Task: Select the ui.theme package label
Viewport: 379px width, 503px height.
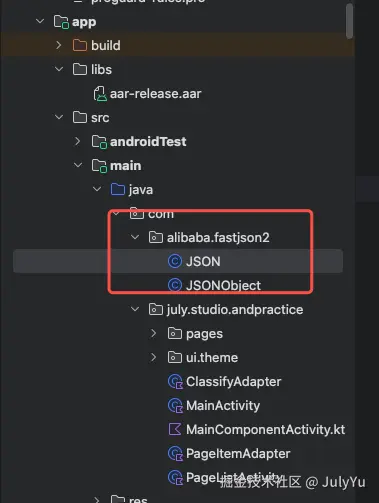Action: click(212, 358)
